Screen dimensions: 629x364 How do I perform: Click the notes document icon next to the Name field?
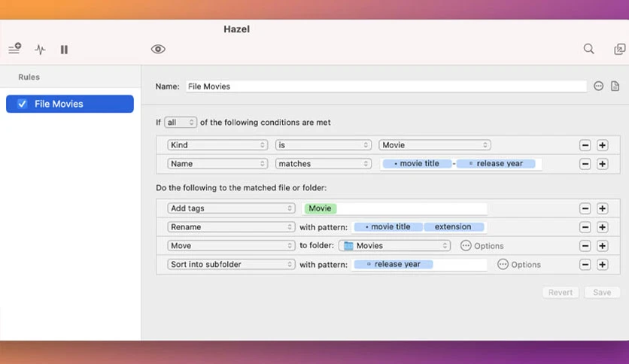(x=615, y=86)
